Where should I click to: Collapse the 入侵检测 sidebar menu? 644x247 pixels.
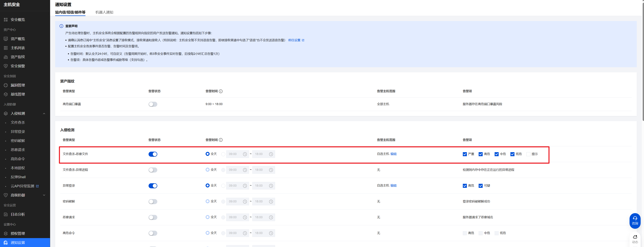[x=44, y=114]
